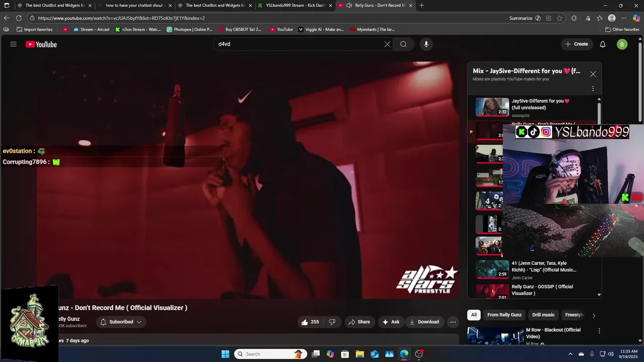Open more actions menu beside Download
The image size is (644, 362).
[453, 322]
